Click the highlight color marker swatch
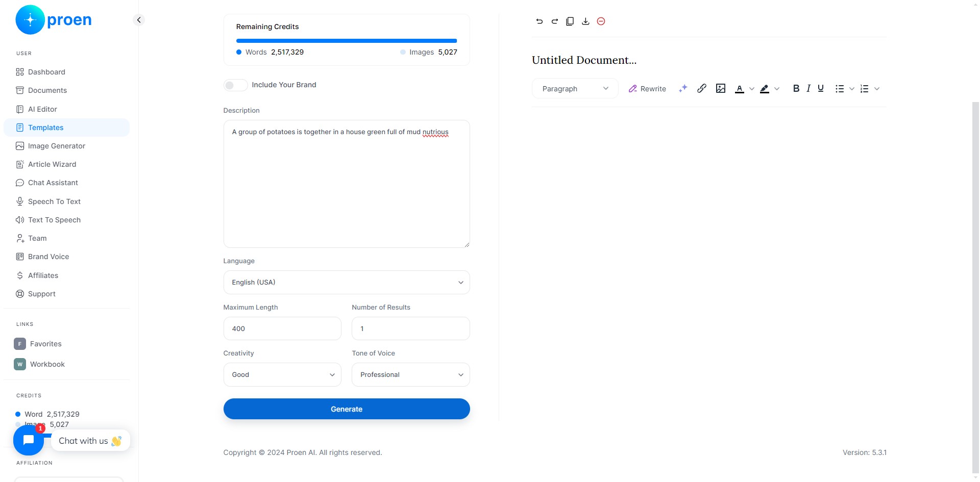The width and height of the screenshot is (980, 482). [764, 89]
